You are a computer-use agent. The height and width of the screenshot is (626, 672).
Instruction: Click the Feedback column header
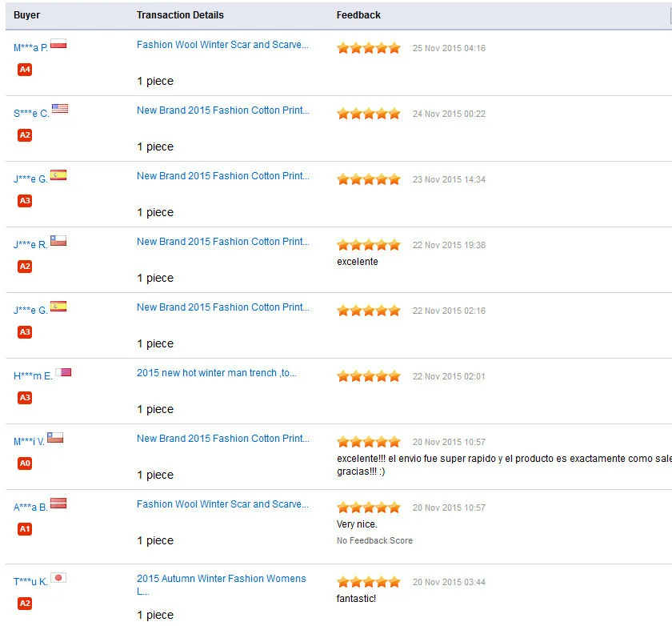click(358, 15)
